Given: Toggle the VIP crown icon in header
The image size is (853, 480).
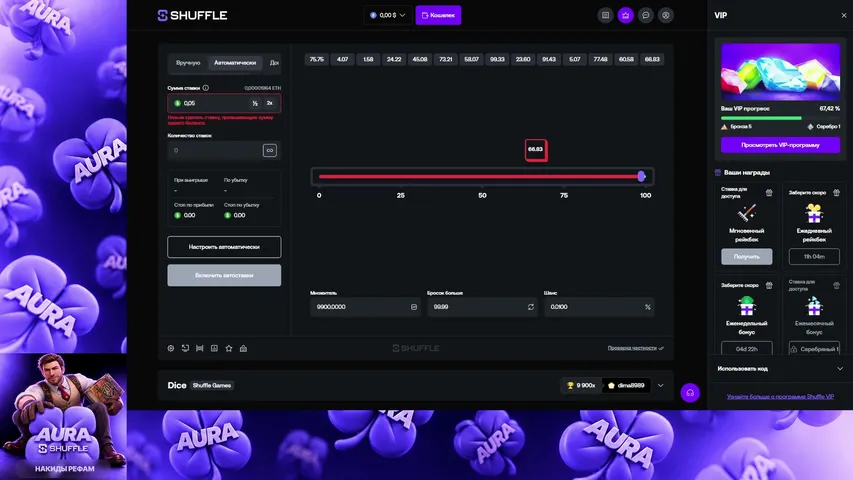Looking at the screenshot, I should 626,15.
